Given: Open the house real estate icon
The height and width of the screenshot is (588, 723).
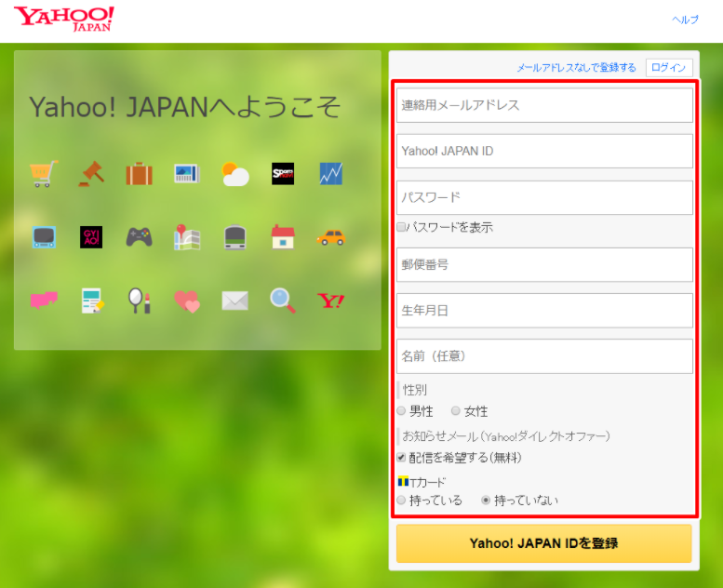Looking at the screenshot, I should (283, 237).
